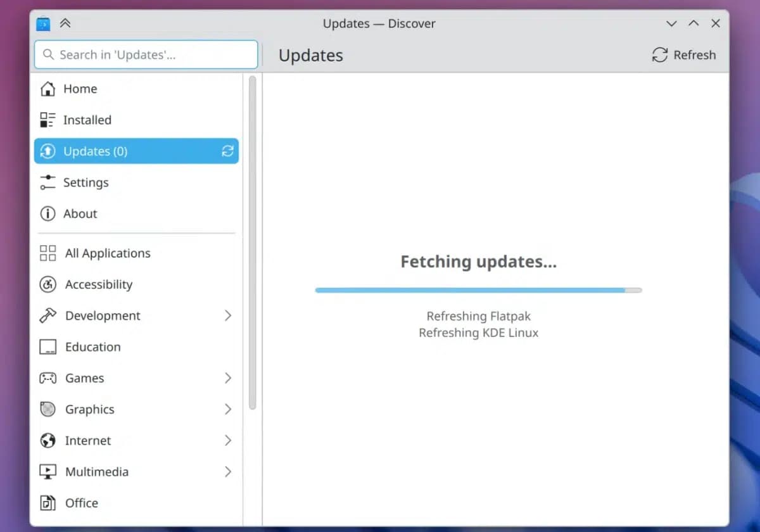
Task: Click the Education category icon
Action: tap(47, 347)
